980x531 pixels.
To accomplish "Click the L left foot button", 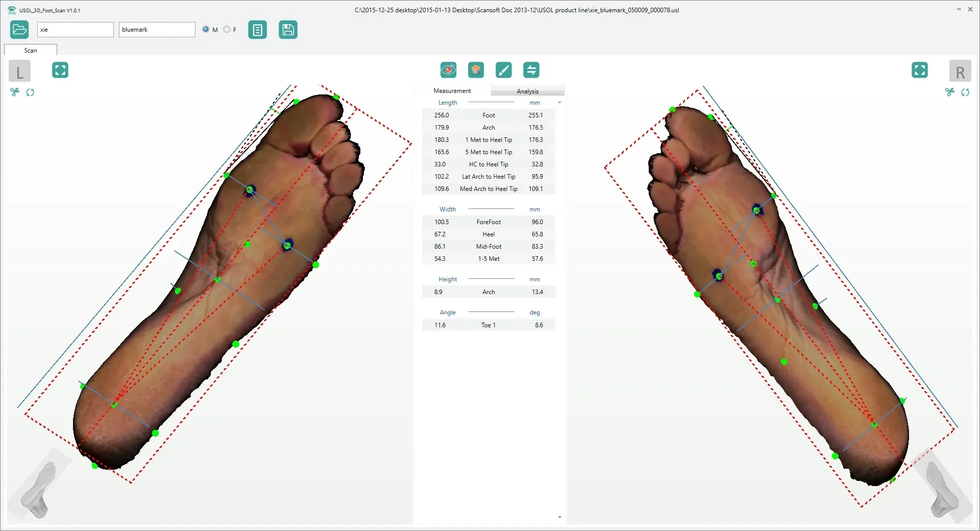I will click(x=20, y=71).
